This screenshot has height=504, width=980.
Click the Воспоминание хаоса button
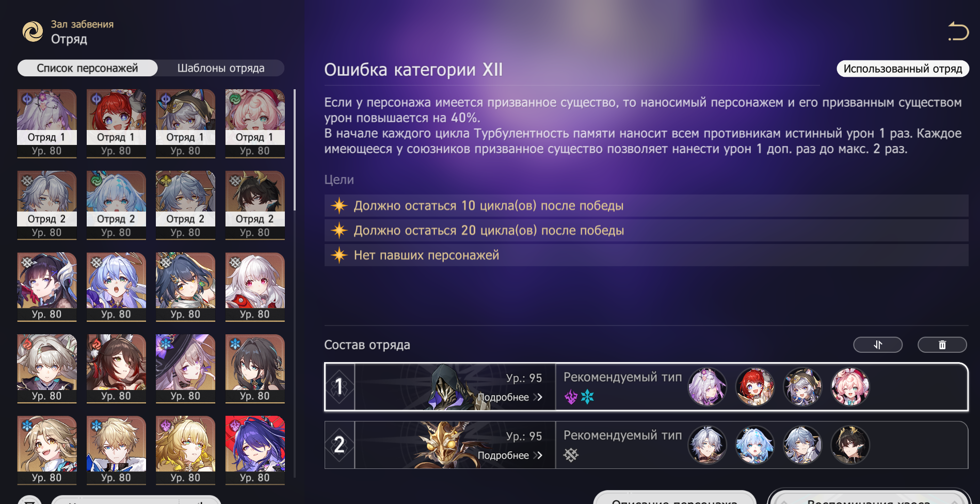tap(869, 498)
